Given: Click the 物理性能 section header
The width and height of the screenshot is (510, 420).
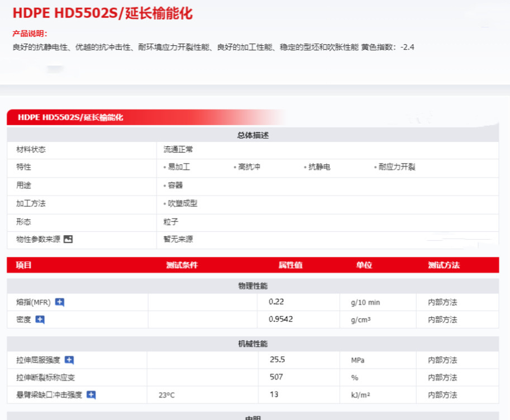Looking at the screenshot, I should coord(252,286).
